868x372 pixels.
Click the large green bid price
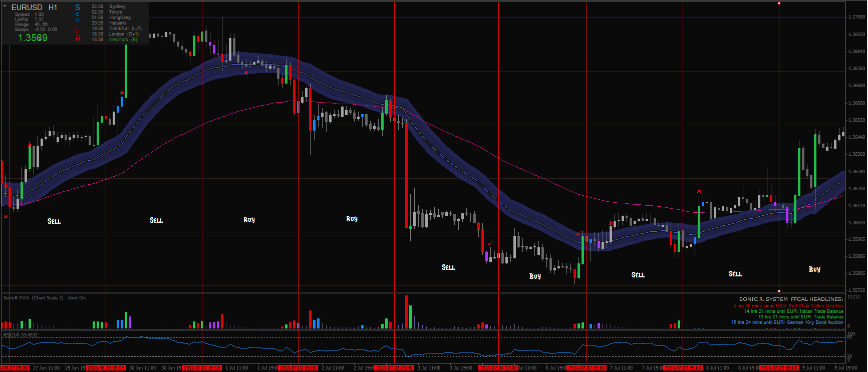point(33,38)
